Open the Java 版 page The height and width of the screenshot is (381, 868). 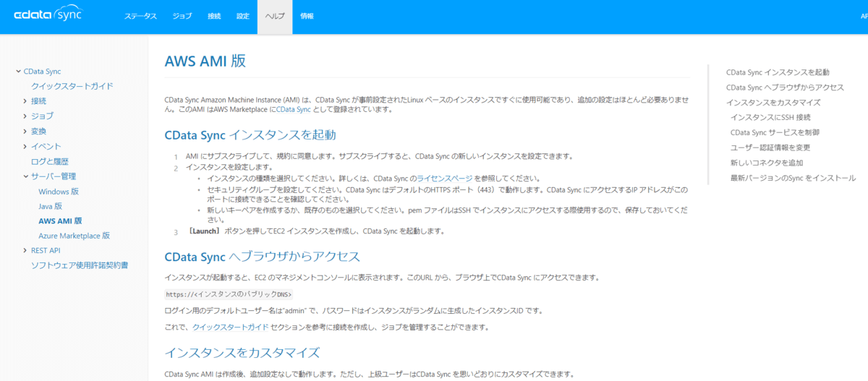click(51, 206)
